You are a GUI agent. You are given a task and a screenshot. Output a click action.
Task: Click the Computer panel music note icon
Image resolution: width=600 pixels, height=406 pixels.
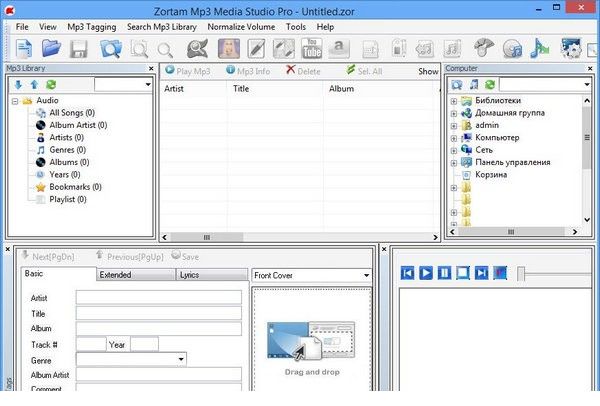pos(474,84)
